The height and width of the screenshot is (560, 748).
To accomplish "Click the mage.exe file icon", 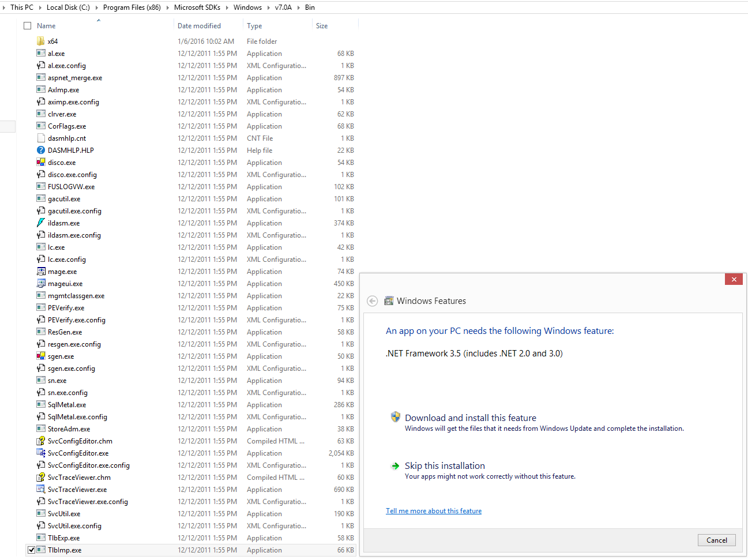I will click(40, 271).
